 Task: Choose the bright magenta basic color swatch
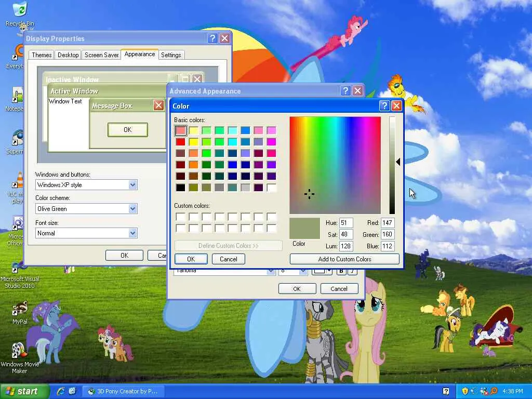pos(271,141)
